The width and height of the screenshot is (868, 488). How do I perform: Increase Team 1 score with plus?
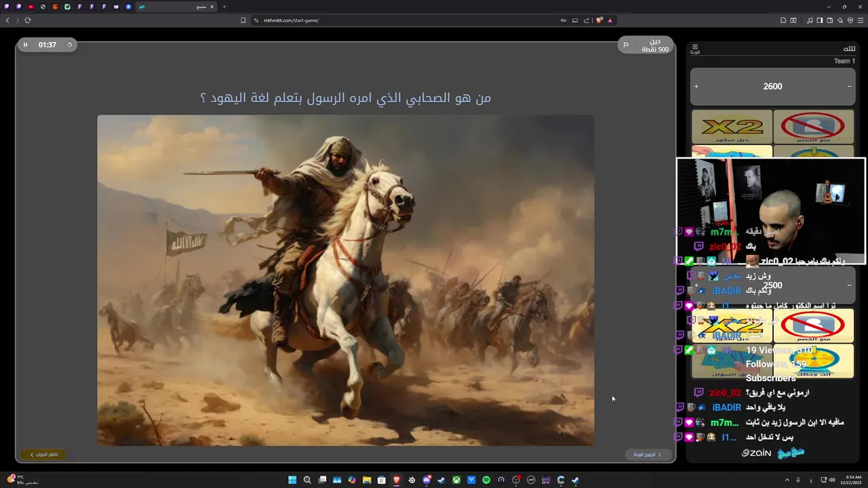[696, 86]
